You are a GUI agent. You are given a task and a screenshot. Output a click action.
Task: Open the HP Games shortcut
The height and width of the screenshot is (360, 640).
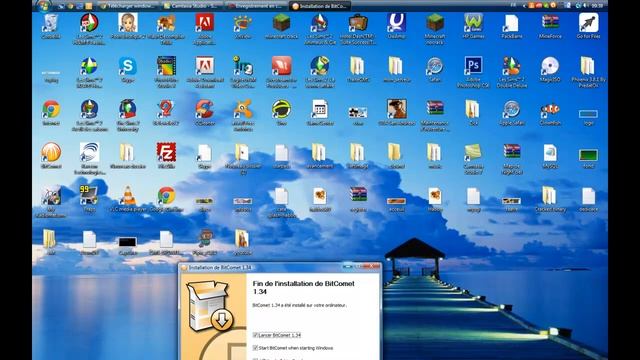(473, 26)
